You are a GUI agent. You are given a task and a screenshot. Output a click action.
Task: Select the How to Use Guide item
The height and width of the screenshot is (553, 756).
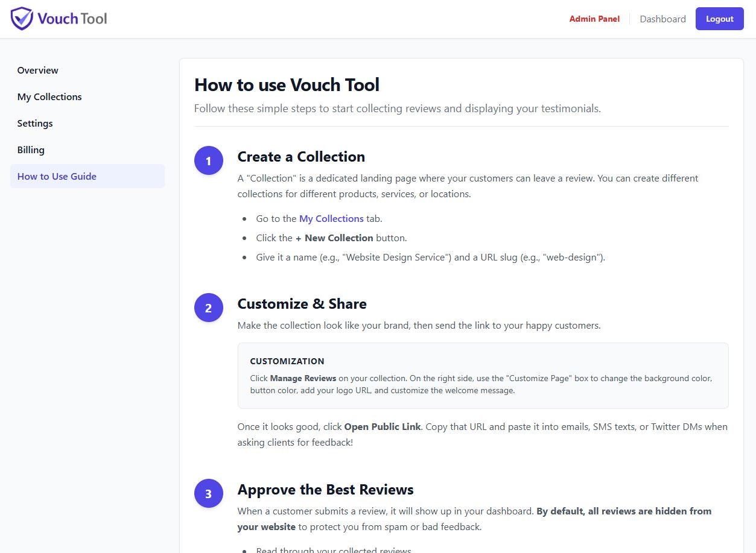click(57, 176)
